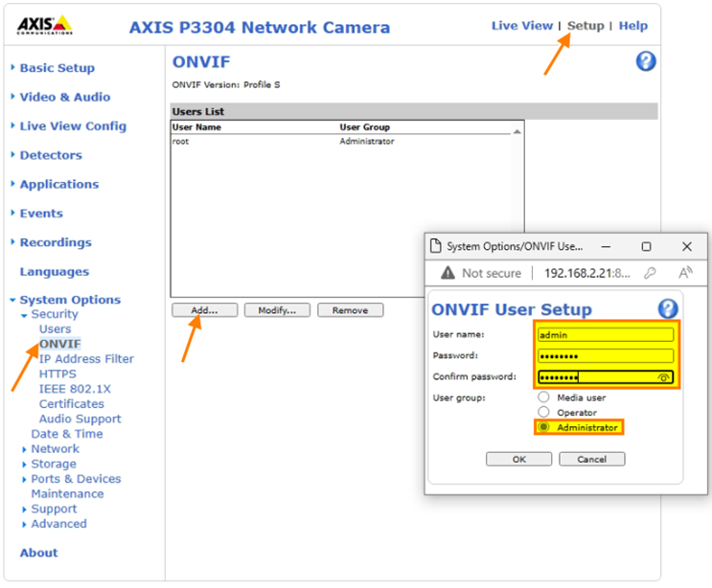Open the HTTPS settings page
Image resolution: width=712 pixels, height=588 pixels.
[x=57, y=373]
